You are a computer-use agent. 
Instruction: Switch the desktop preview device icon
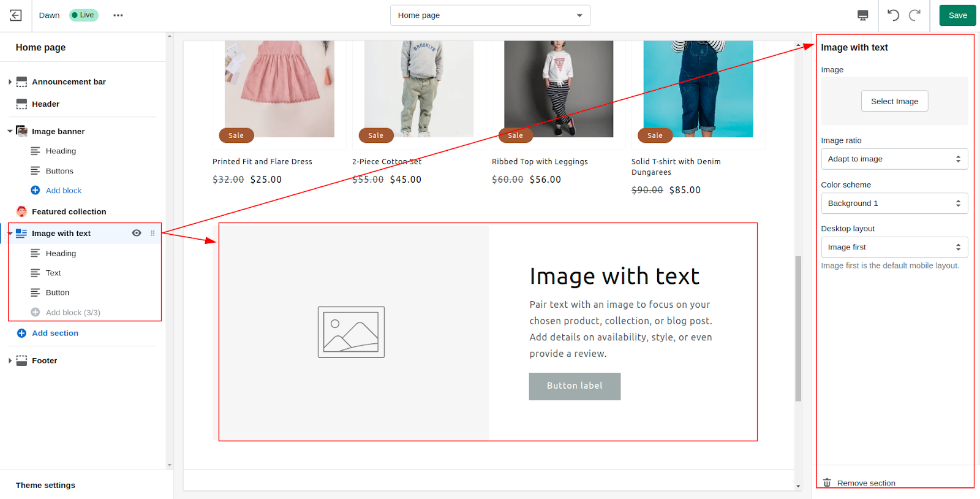point(863,15)
